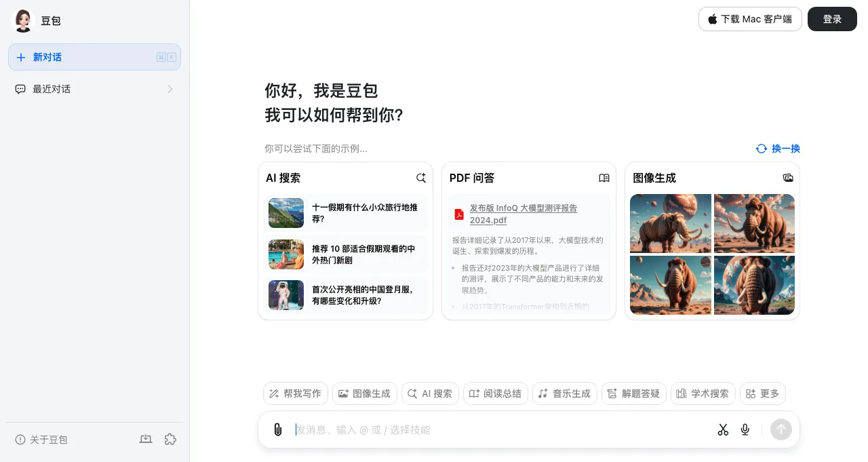
Task: Click the red PDF file icon
Action: pos(459,214)
